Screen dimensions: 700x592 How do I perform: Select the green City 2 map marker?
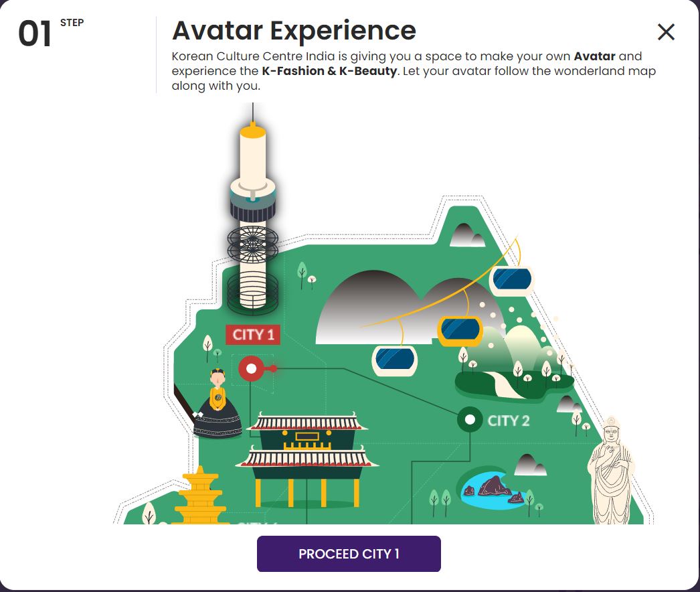click(470, 420)
